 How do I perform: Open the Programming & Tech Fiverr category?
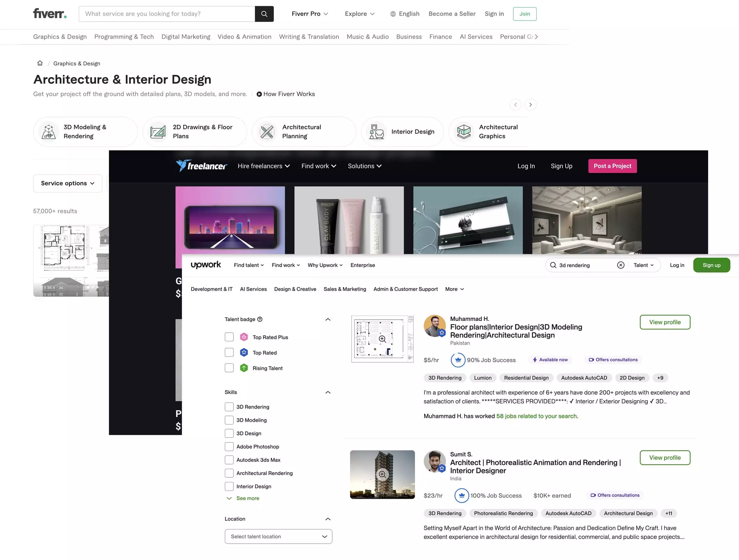(124, 37)
